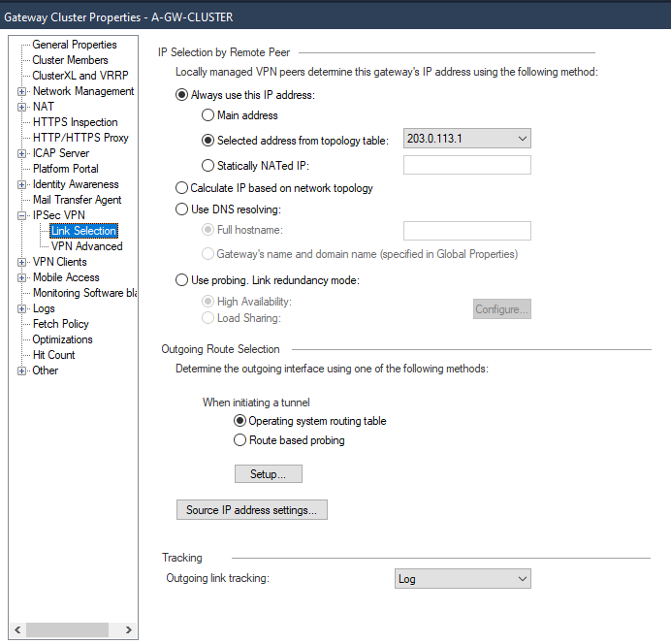Click the Setup... button

coord(269,474)
